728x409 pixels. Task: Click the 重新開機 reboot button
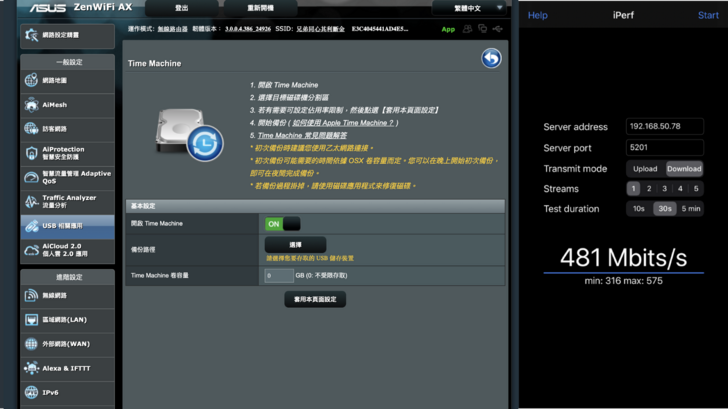click(x=260, y=8)
